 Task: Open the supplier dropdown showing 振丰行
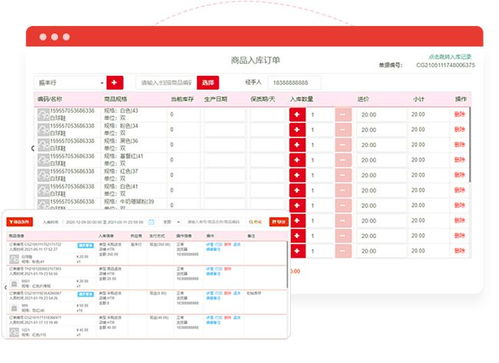click(x=70, y=83)
